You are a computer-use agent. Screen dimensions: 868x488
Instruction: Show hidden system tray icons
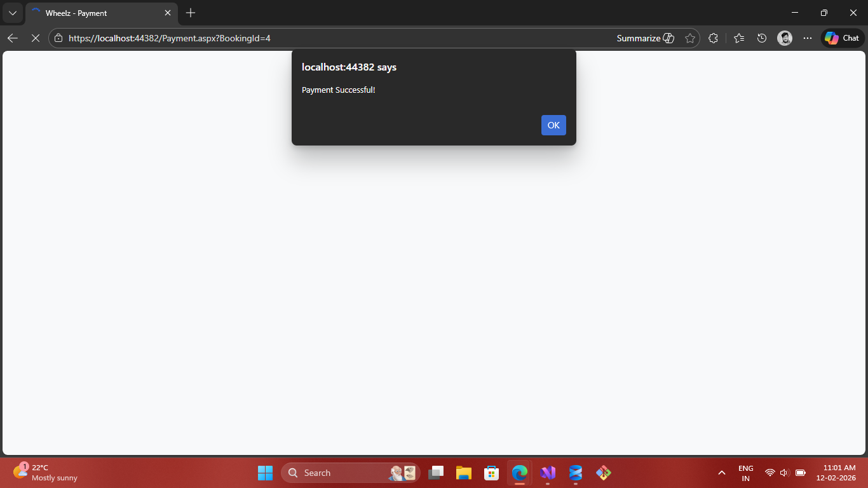pyautogui.click(x=721, y=473)
